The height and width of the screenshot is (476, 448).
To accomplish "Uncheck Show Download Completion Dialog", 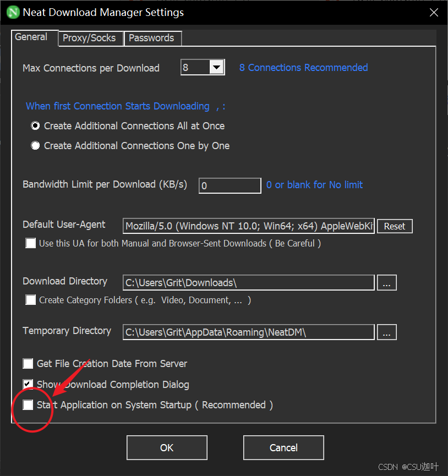I will (x=28, y=384).
